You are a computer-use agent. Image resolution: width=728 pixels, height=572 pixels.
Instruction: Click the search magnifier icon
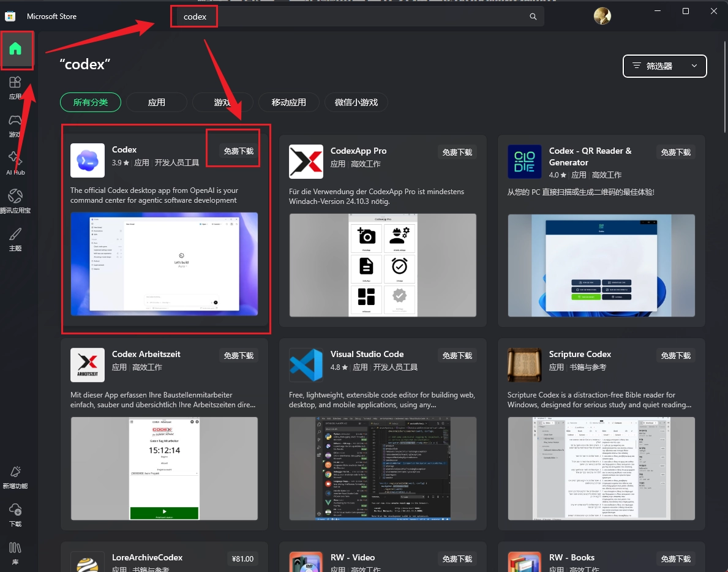pos(533,17)
